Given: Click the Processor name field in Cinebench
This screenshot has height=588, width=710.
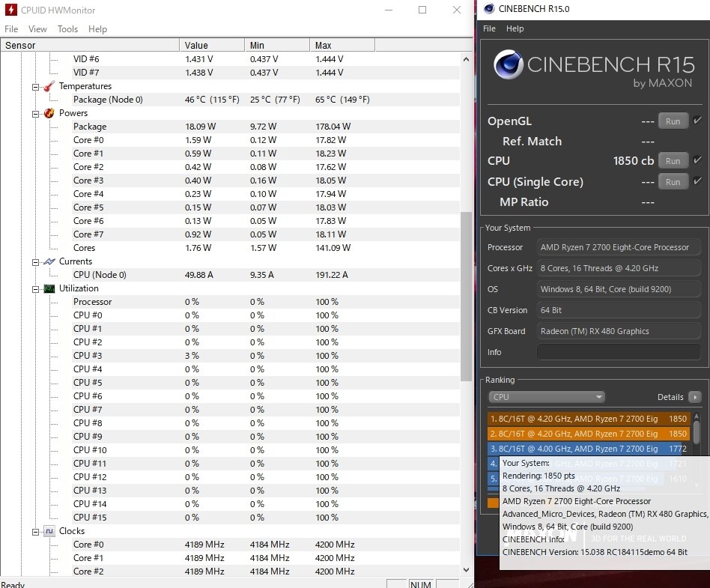Looking at the screenshot, I should [x=619, y=247].
